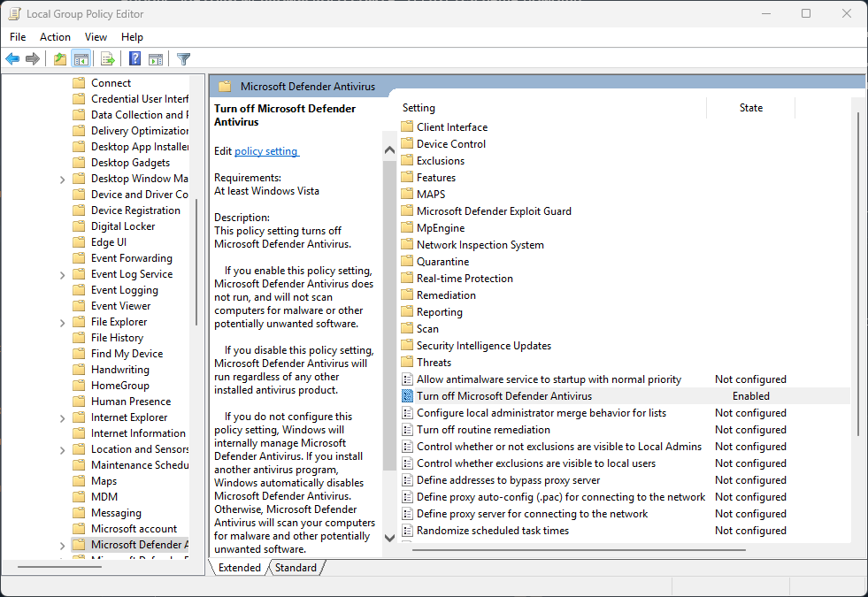
Task: Switch to the Standard tab
Action: 296,567
